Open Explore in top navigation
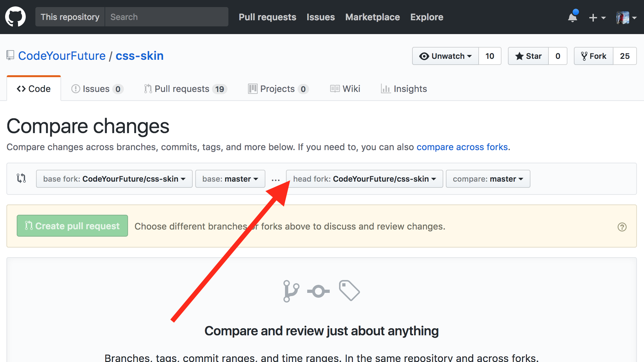 point(427,17)
